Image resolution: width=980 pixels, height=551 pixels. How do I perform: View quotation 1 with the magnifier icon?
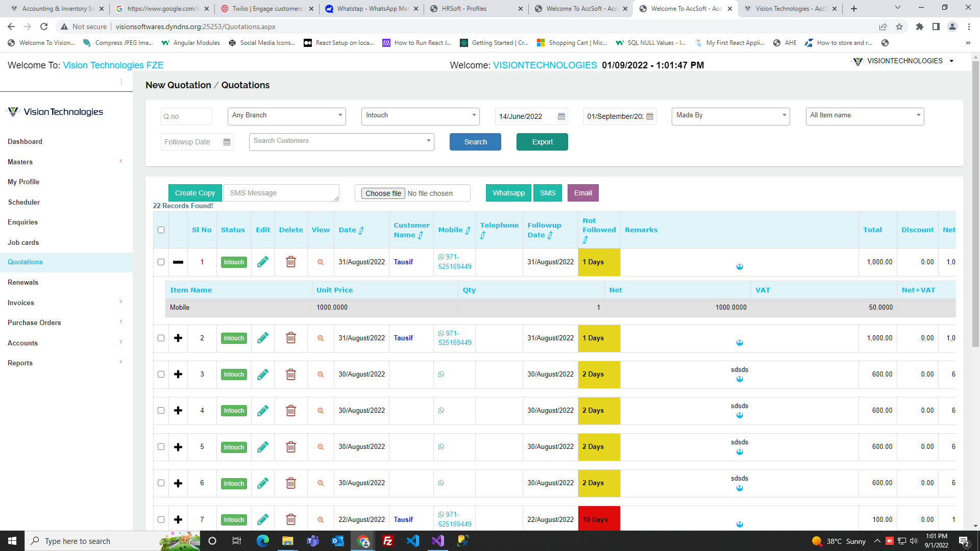tap(321, 262)
